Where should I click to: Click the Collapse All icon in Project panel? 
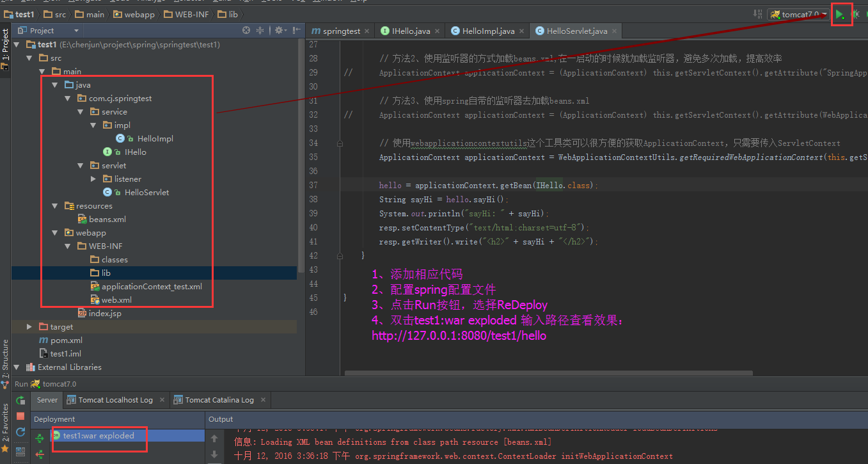coord(260,30)
